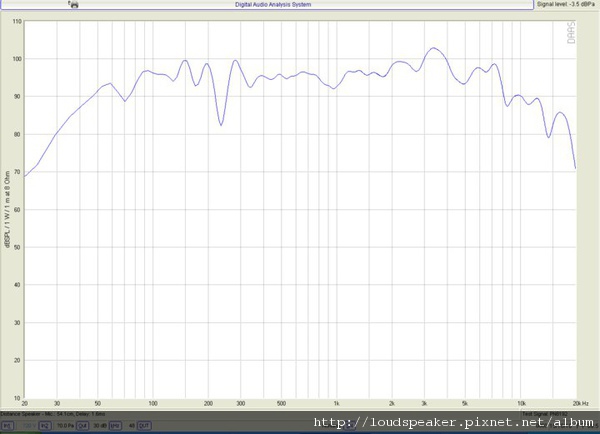The image size is (600, 434).
Task: Click the In1 input channel button
Action: [x=8, y=426]
